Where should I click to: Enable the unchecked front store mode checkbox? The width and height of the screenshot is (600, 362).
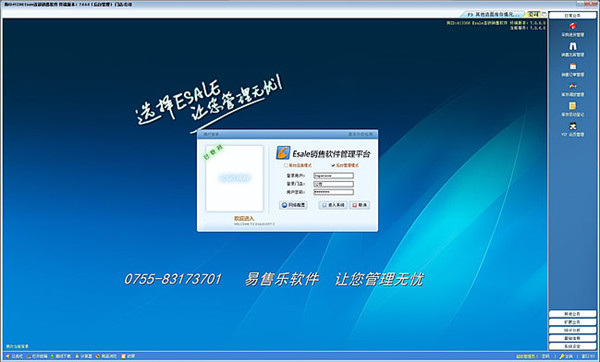click(x=286, y=165)
